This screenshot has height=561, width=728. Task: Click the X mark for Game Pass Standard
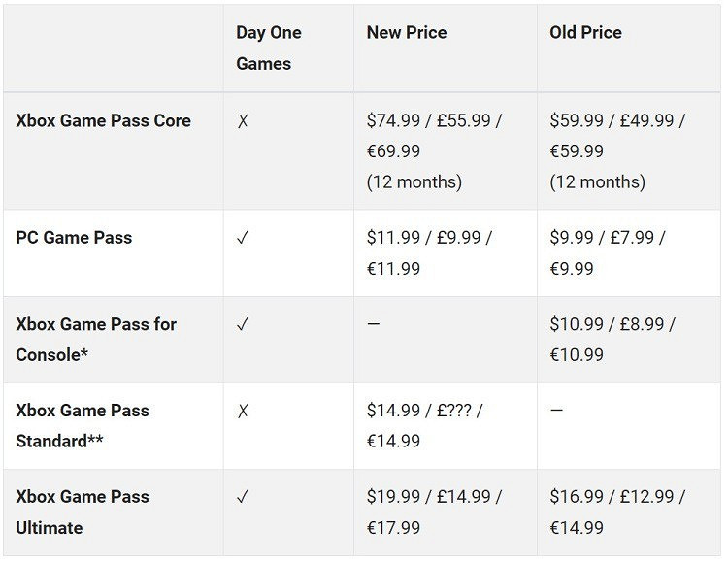point(243,411)
